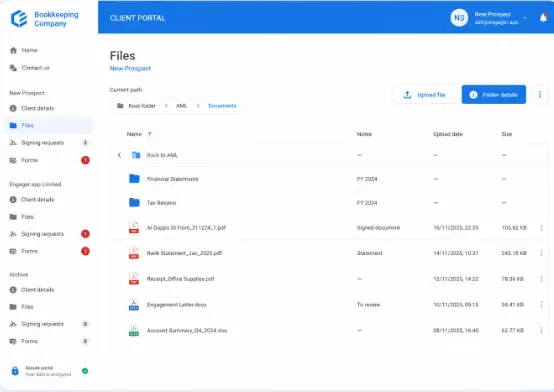Open the Tax Returns folder icon
Viewport: 554px width, 392px height.
134,203
